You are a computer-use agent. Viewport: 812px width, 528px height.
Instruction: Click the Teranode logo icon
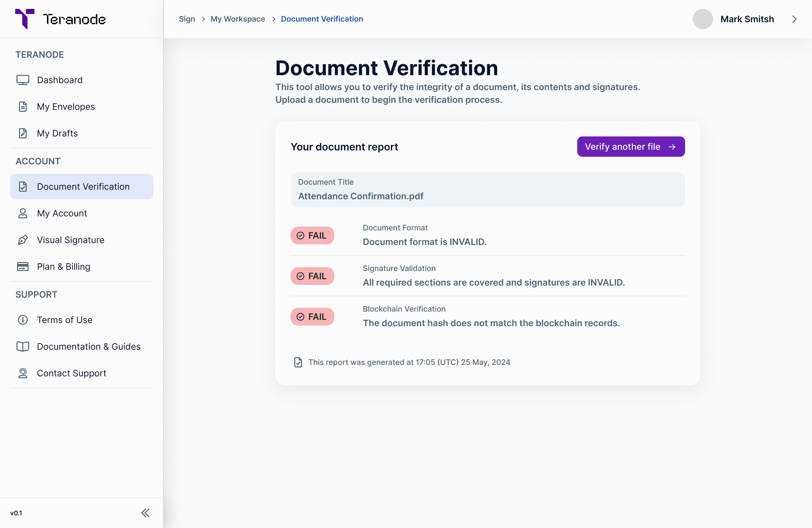pyautogui.click(x=24, y=19)
